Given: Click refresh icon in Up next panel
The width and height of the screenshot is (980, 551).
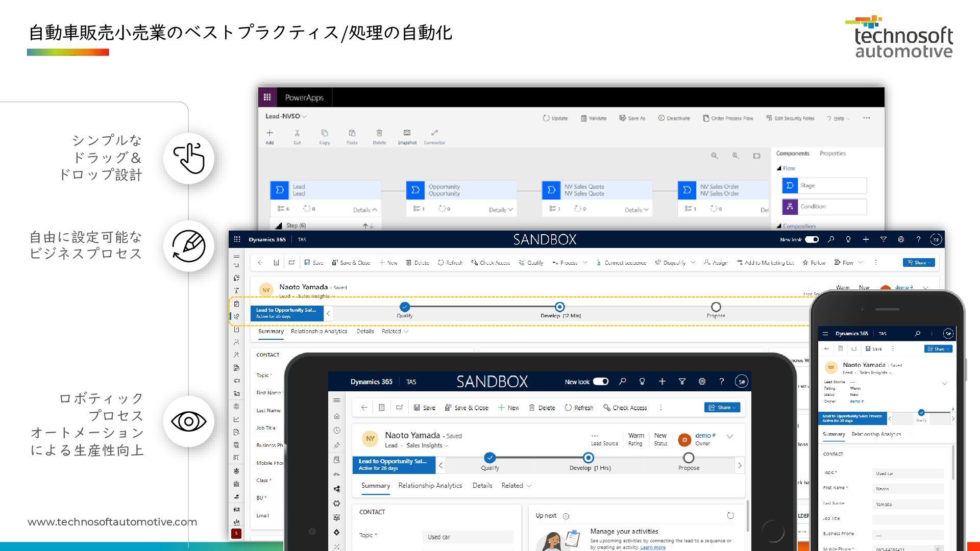Looking at the screenshot, I should coord(730,516).
